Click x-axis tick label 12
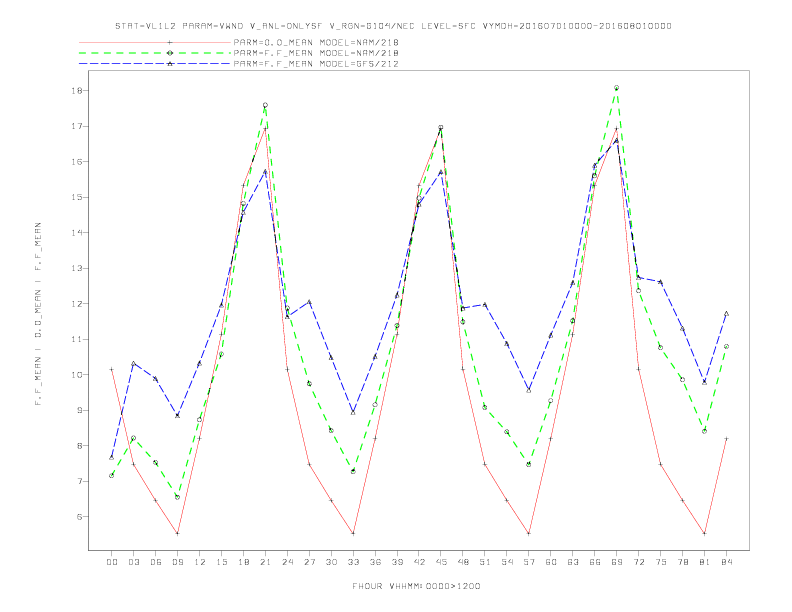This screenshot has width=792, height=612. [x=200, y=562]
